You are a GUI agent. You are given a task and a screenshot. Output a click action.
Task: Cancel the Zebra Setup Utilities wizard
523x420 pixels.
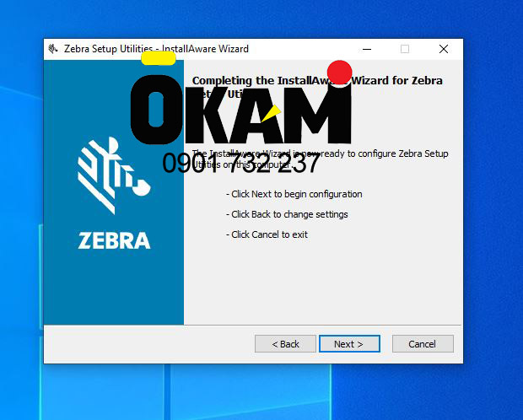423,343
